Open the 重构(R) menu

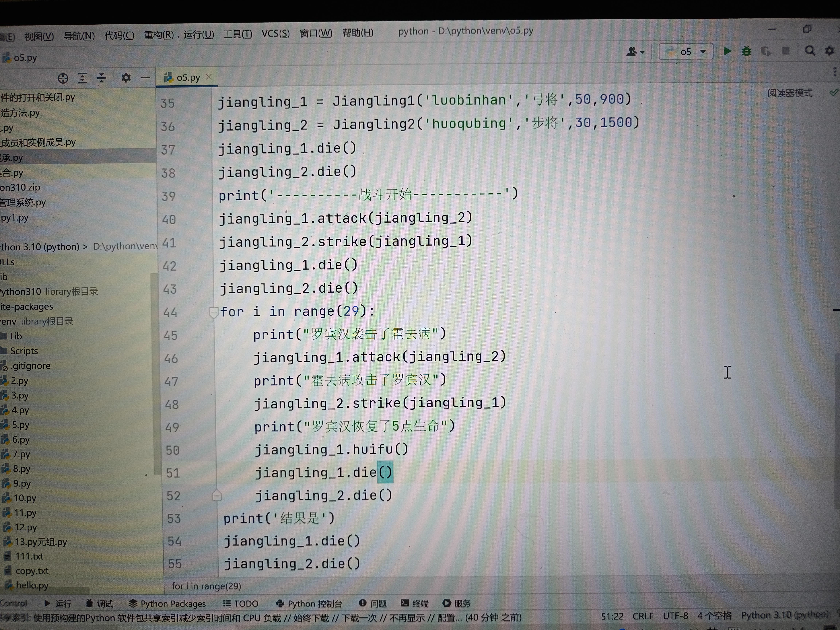(x=159, y=35)
